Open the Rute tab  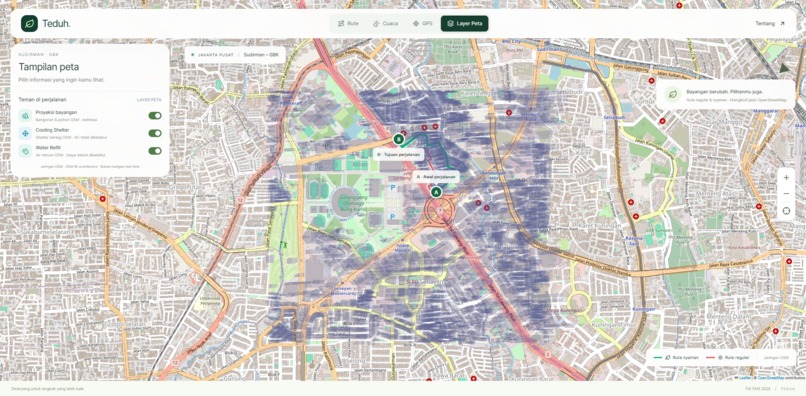(x=348, y=24)
